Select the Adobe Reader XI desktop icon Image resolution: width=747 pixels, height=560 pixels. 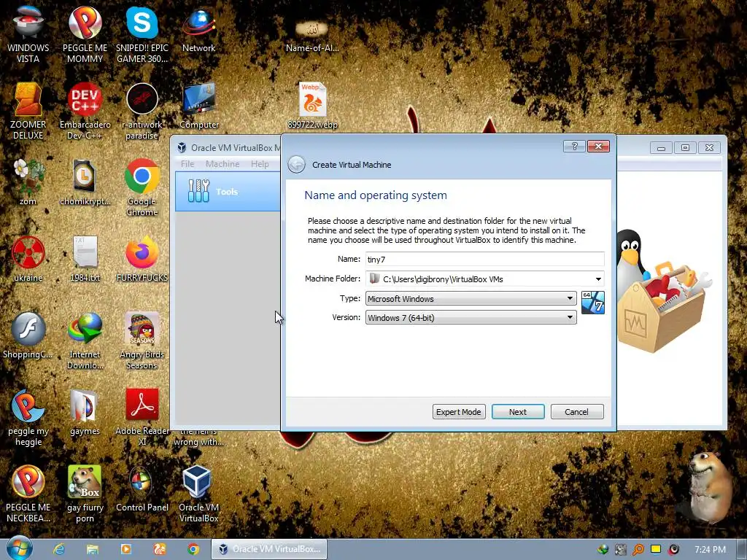[142, 416]
